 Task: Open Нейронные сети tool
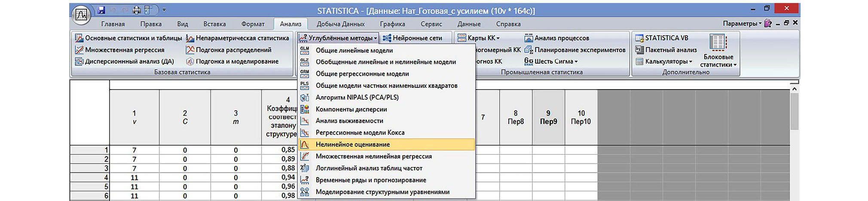[x=413, y=38]
